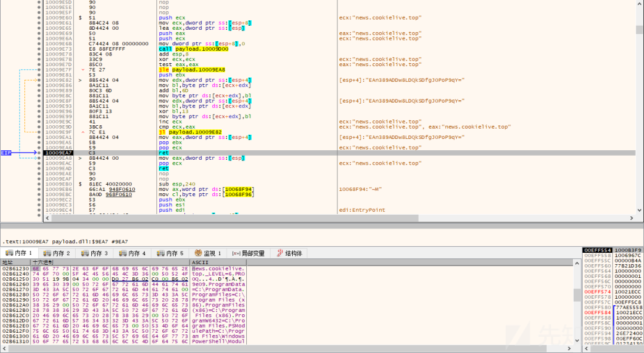This screenshot has width=644, height=353.
Task: Click the jle down-jump arrow at 10009E7F
Action: tap(82, 69)
